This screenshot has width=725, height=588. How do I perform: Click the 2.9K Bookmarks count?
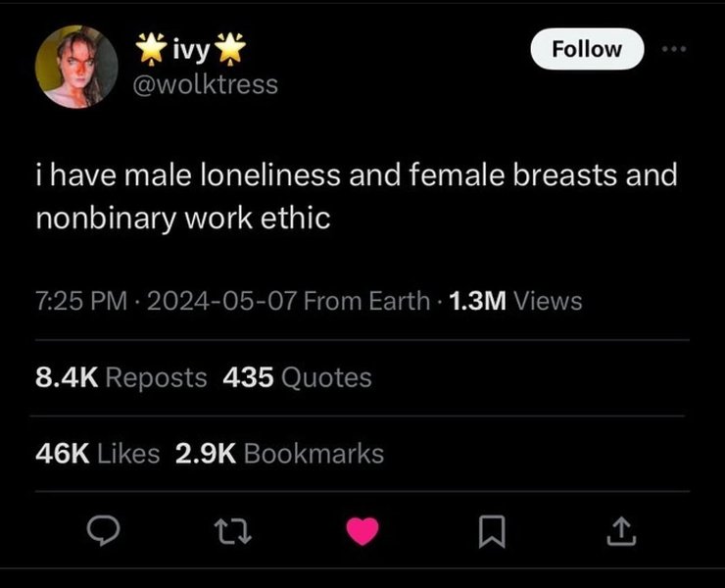[x=279, y=453]
